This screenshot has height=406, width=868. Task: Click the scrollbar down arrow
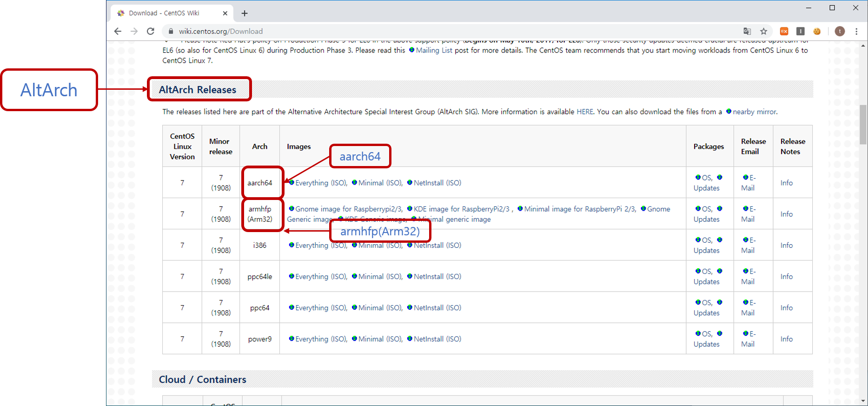click(863, 401)
